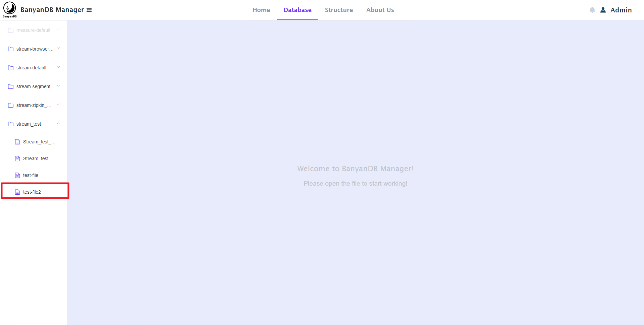Open the notifications bell icon
Viewport: 644px width, 325px height.
(592, 10)
